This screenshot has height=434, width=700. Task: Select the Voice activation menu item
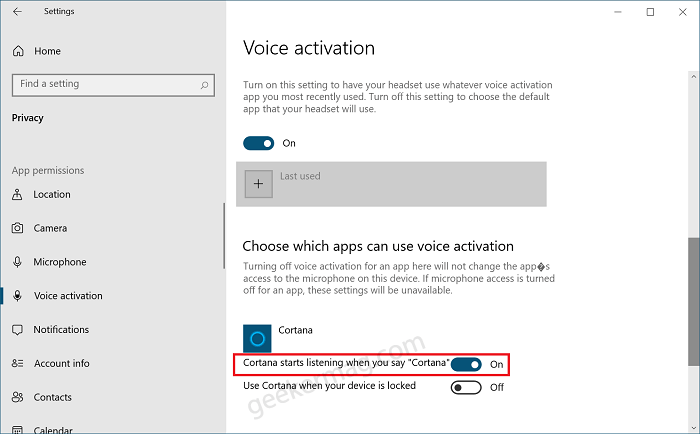coord(68,296)
